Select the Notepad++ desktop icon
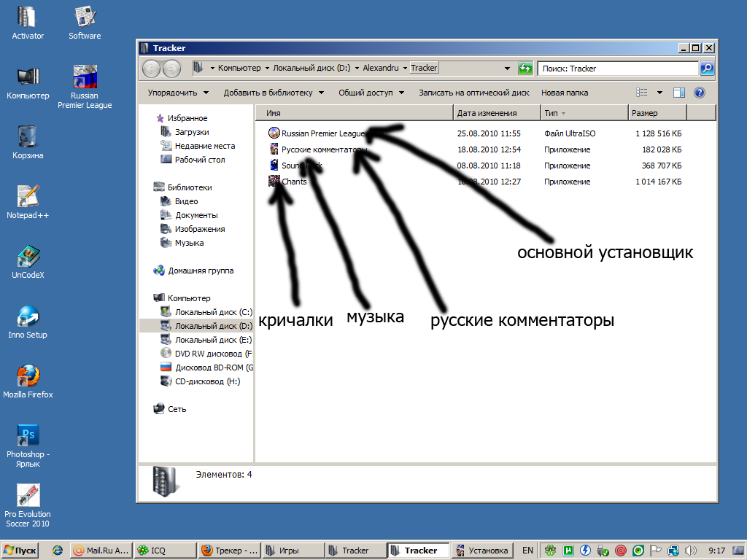Image resolution: width=747 pixels, height=560 pixels. pyautogui.click(x=28, y=202)
